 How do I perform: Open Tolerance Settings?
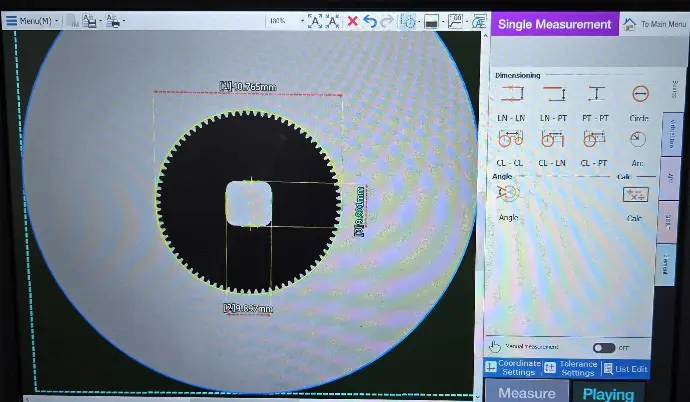570,368
